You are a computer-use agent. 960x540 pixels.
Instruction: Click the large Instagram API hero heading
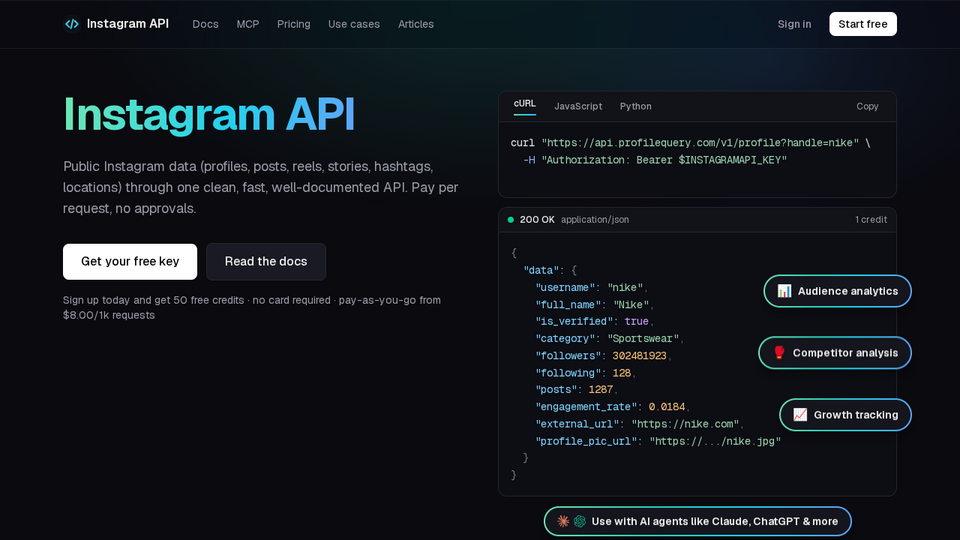(209, 114)
